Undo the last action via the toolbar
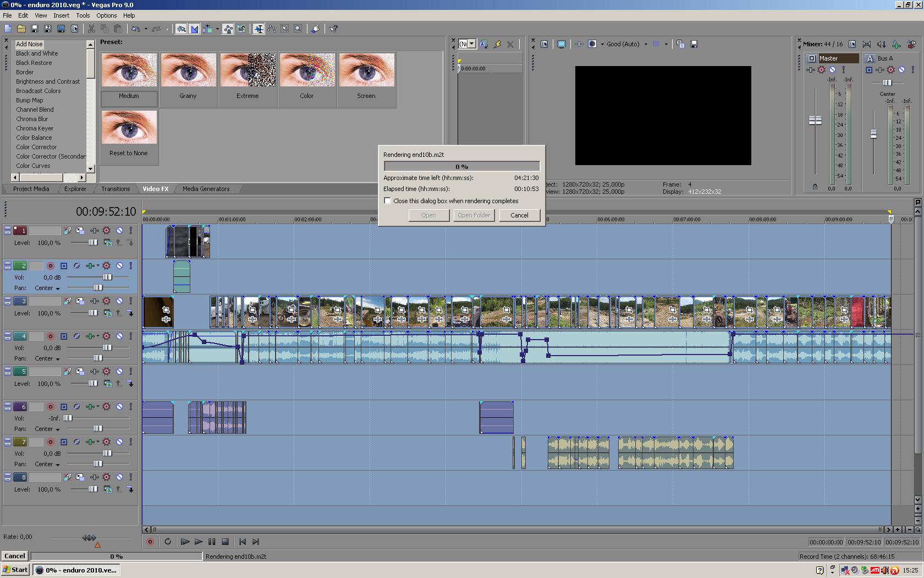The height and width of the screenshot is (578, 924). tap(135, 29)
